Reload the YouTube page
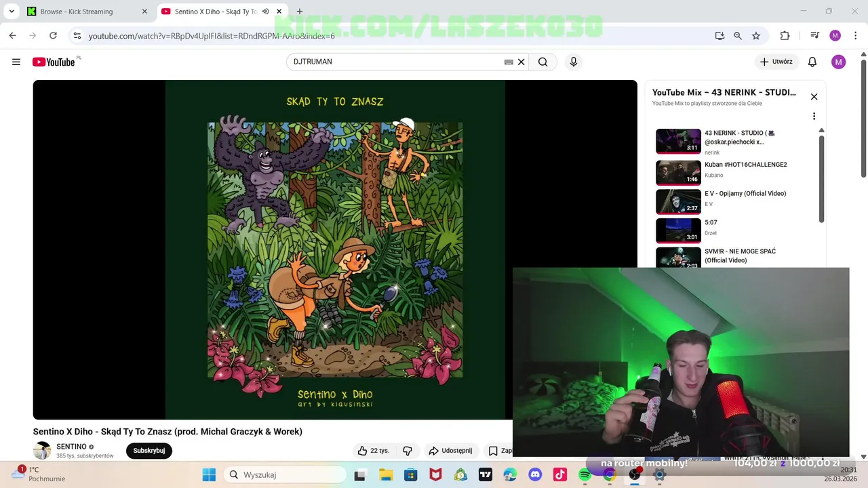The image size is (868, 488). click(x=53, y=36)
